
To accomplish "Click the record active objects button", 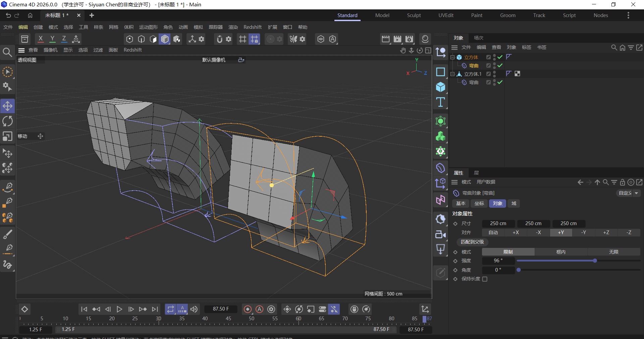I will (248, 309).
